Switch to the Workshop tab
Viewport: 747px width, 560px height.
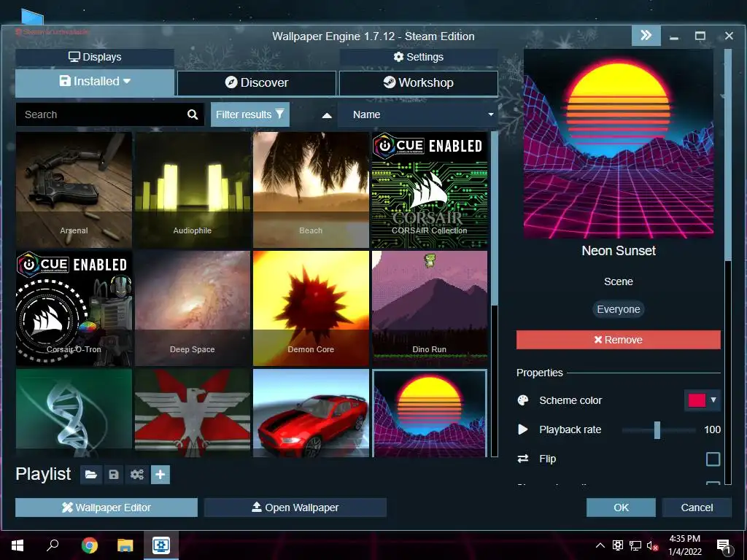pyautogui.click(x=419, y=82)
